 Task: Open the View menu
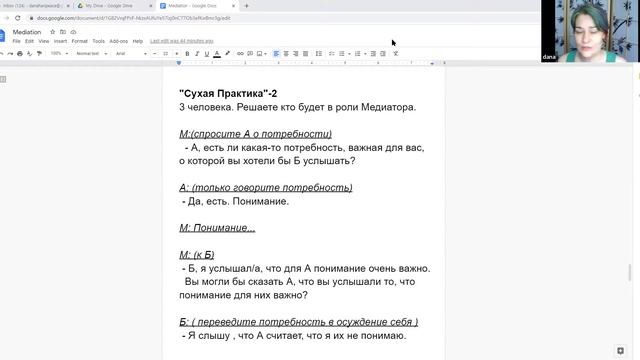[x=44, y=41]
